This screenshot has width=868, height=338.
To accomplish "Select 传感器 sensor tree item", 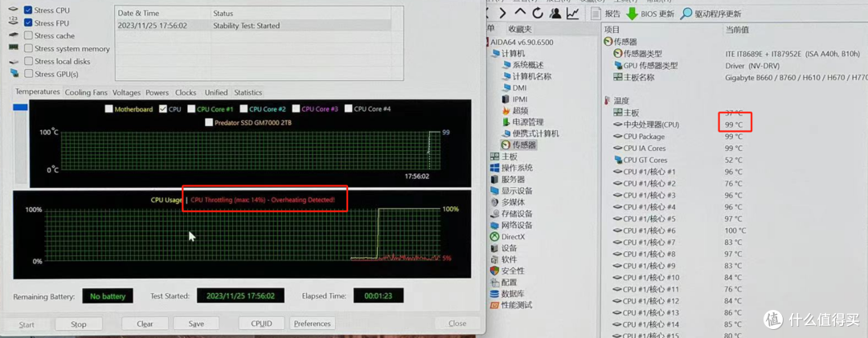I will [x=518, y=145].
